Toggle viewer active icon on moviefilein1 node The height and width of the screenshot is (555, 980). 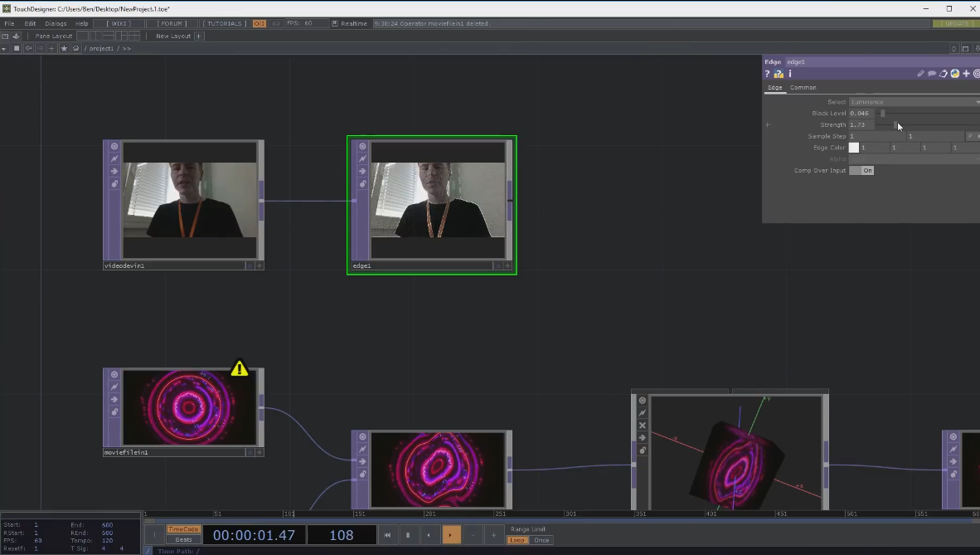[114, 375]
